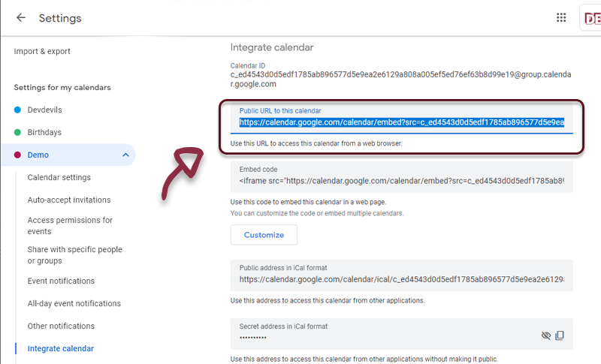
Task: Open All-day event notifications
Action: 74,303
